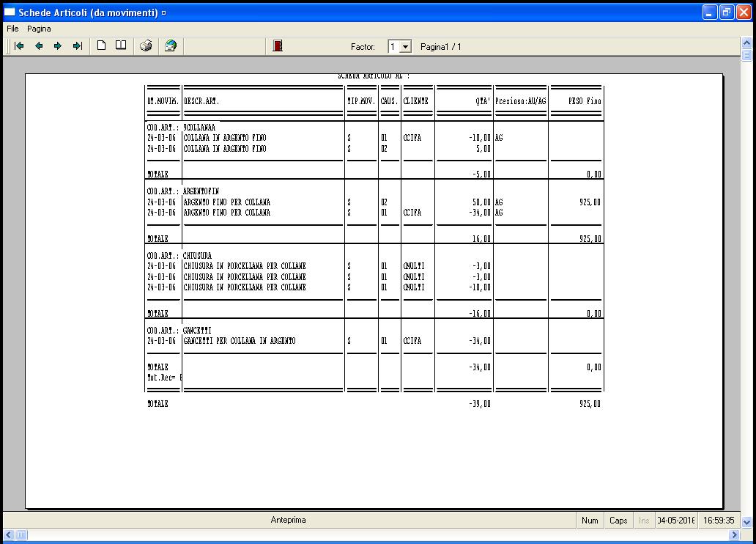Switch to two-page book view
756x544 pixels.
(x=121, y=45)
